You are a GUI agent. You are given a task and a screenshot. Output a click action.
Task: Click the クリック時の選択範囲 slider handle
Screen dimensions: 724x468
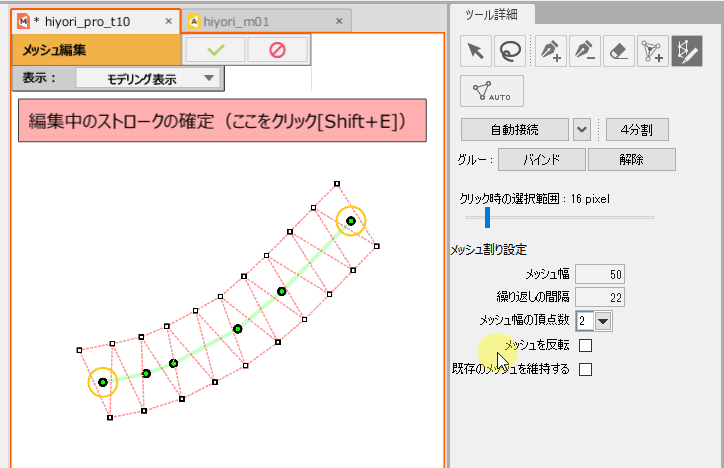pyautogui.click(x=487, y=216)
